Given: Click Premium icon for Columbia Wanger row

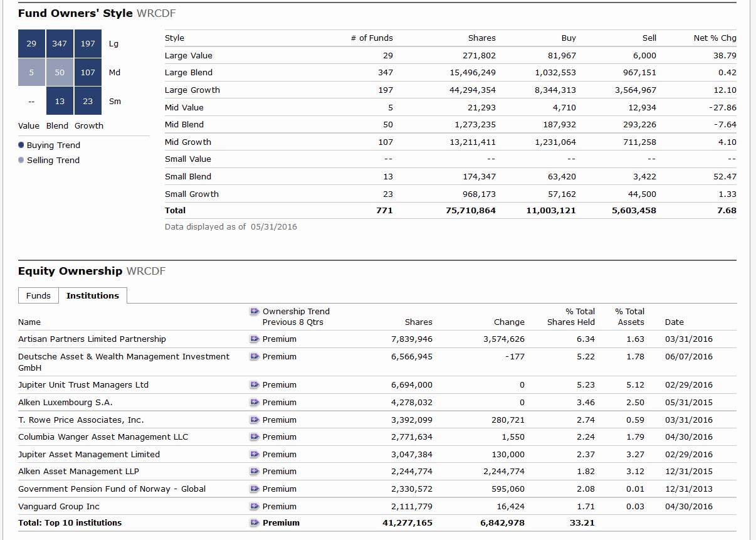Looking at the screenshot, I should pyautogui.click(x=254, y=437).
